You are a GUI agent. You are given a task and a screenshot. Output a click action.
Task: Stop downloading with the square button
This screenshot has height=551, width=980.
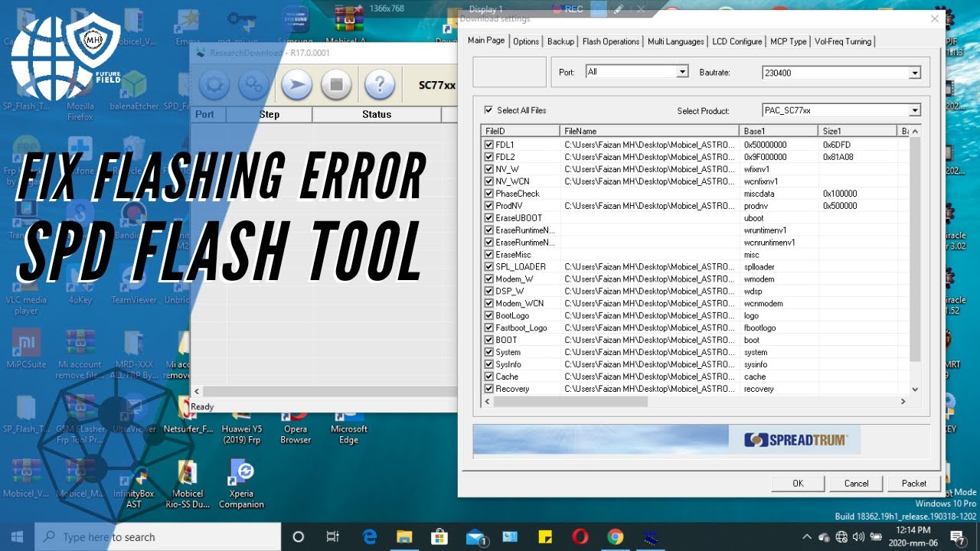(x=335, y=85)
